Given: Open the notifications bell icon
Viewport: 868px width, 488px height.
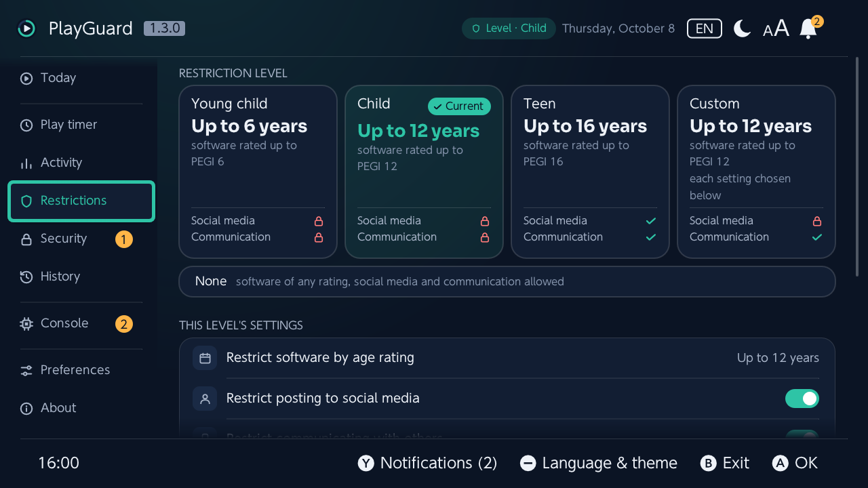Looking at the screenshot, I should pyautogui.click(x=808, y=28).
